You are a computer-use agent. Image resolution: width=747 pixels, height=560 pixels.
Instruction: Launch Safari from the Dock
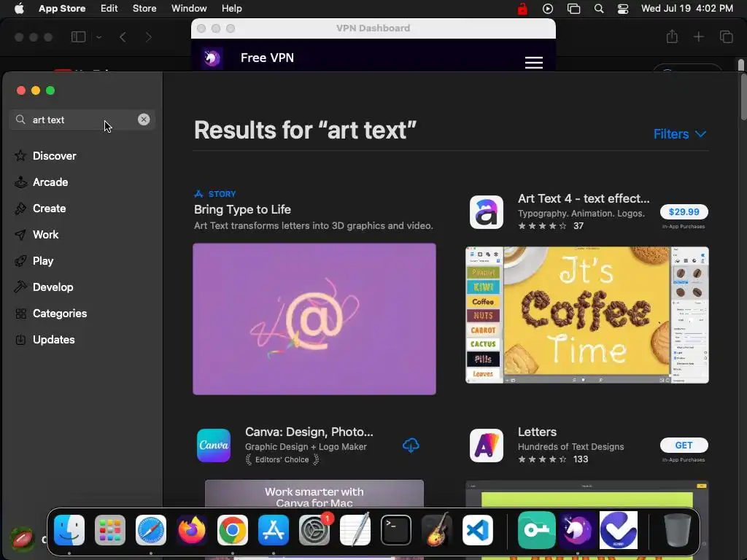pyautogui.click(x=151, y=530)
